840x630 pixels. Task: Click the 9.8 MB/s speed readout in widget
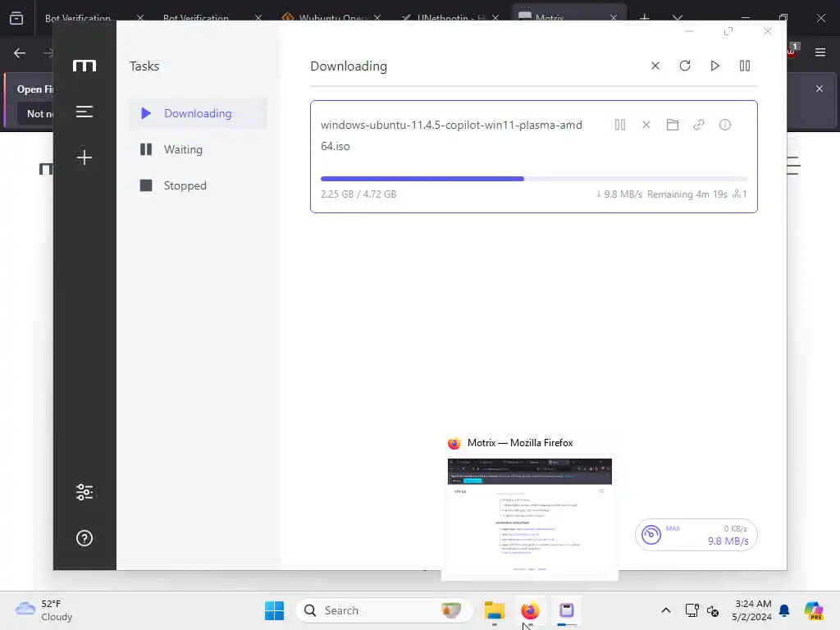(x=728, y=541)
